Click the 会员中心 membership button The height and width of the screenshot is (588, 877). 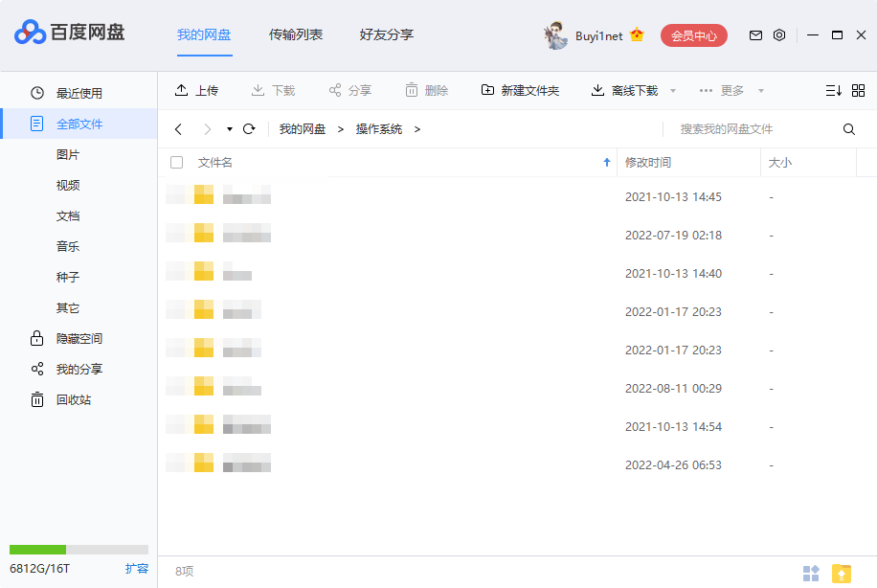(x=693, y=34)
